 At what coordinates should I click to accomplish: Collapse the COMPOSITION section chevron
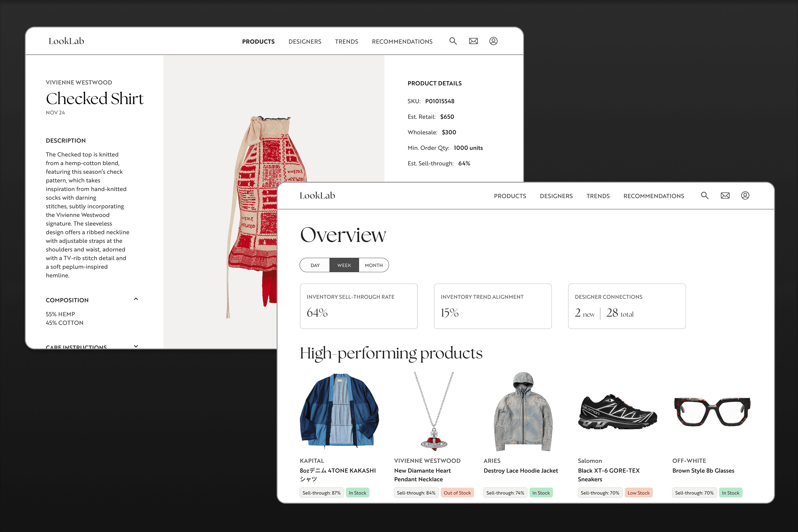pos(136,299)
